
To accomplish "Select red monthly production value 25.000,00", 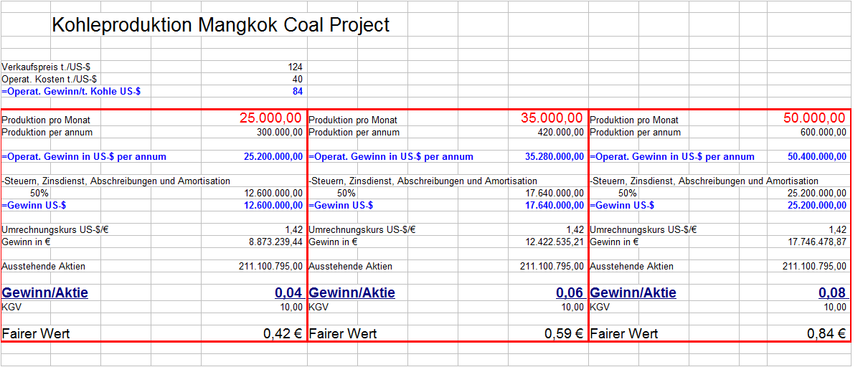I will 270,118.
